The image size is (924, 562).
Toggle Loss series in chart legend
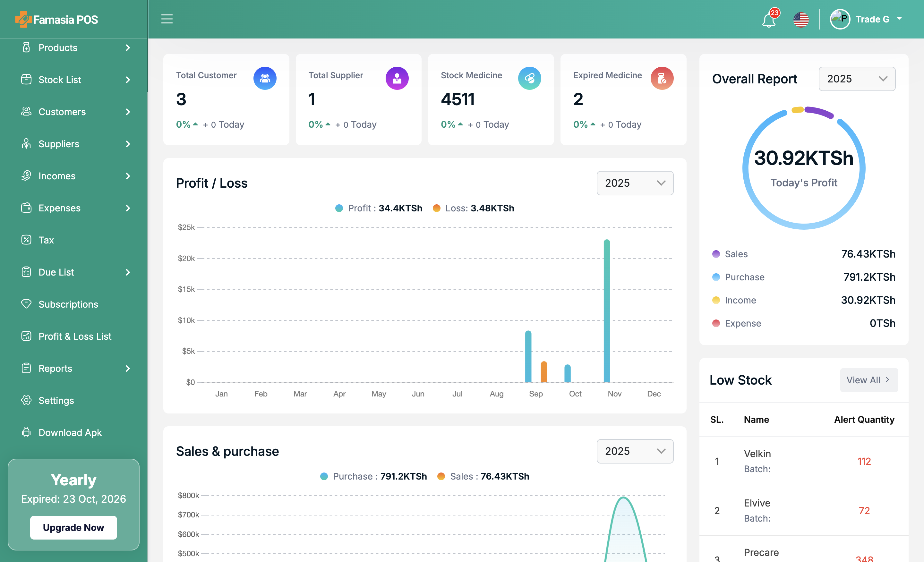click(x=473, y=208)
